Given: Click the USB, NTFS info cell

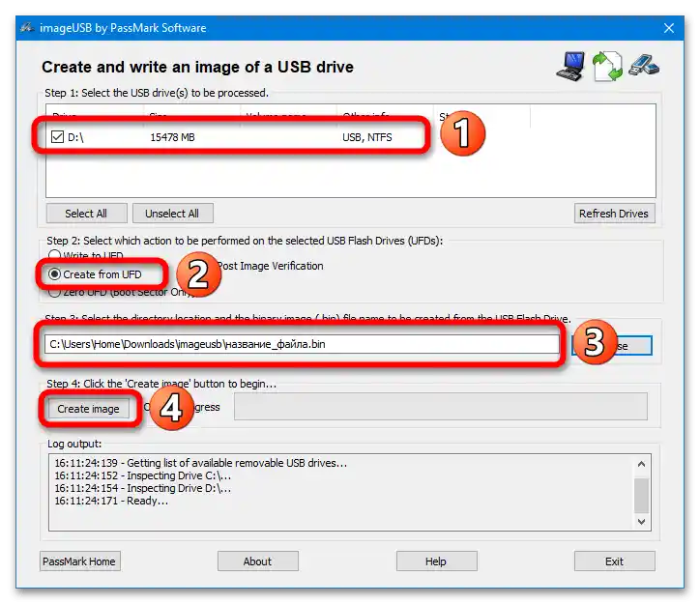Looking at the screenshot, I should coord(367,137).
